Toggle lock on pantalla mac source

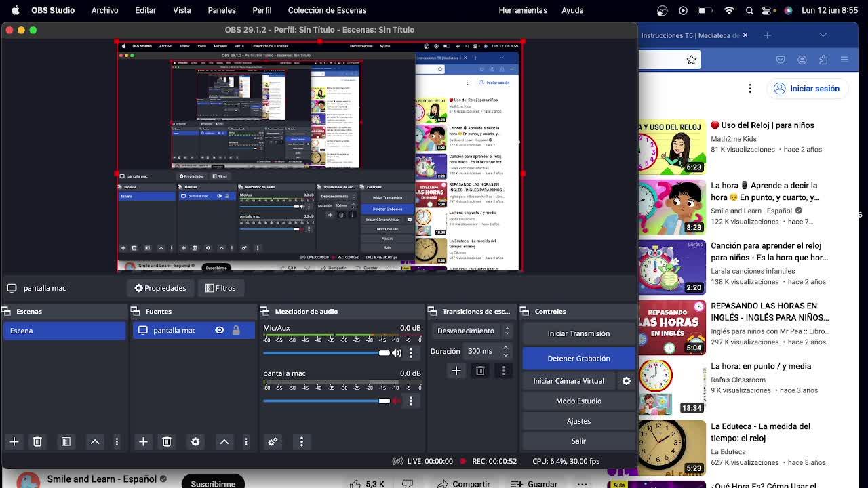pyautogui.click(x=236, y=330)
